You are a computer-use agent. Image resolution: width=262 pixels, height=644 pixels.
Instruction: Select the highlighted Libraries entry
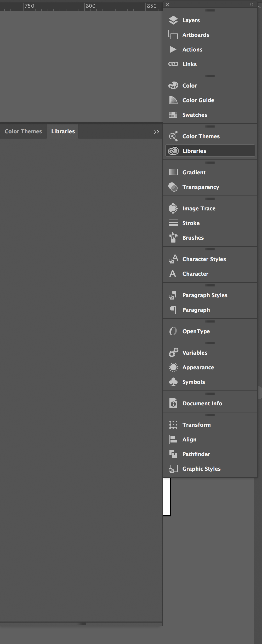[194, 151]
